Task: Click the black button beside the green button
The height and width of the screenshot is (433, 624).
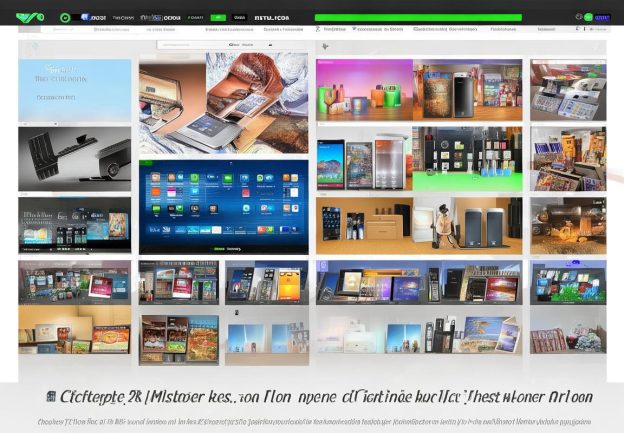Action: pyautogui.click(x=240, y=18)
